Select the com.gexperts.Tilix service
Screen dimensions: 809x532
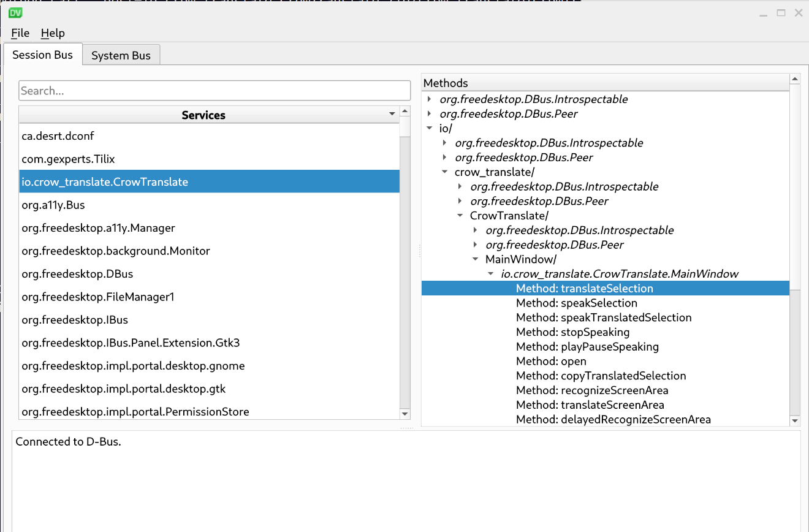pyautogui.click(x=68, y=159)
